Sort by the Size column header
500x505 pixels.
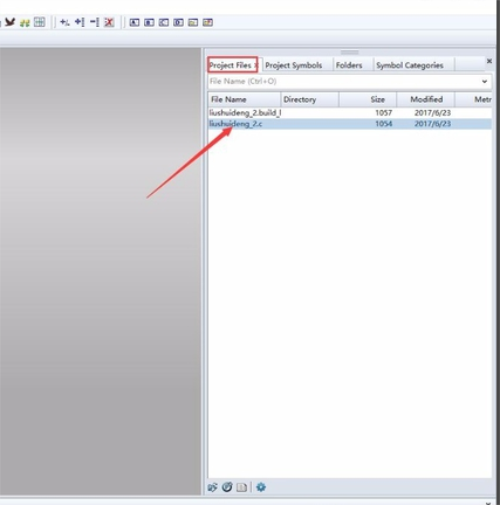click(368, 99)
